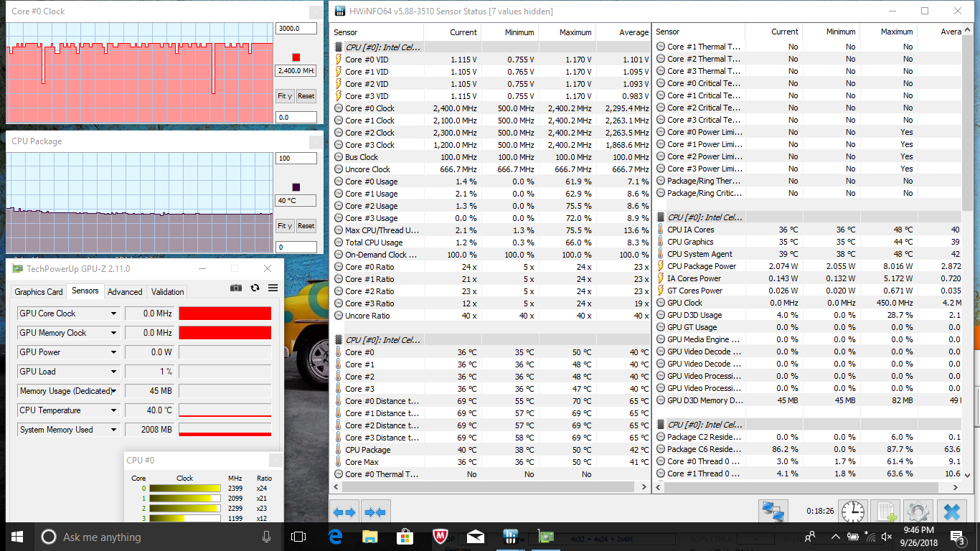This screenshot has width=980, height=551.
Task: Open the GPU-Z hamburger menu
Action: 273,288
